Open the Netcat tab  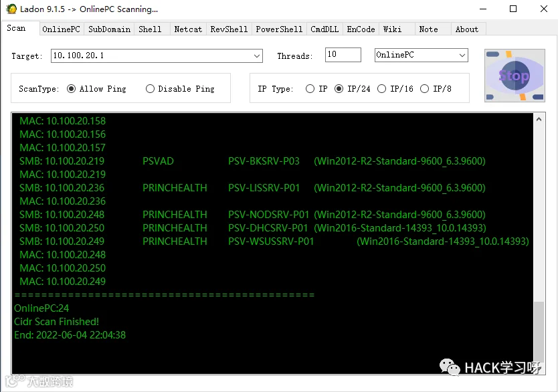pyautogui.click(x=188, y=29)
